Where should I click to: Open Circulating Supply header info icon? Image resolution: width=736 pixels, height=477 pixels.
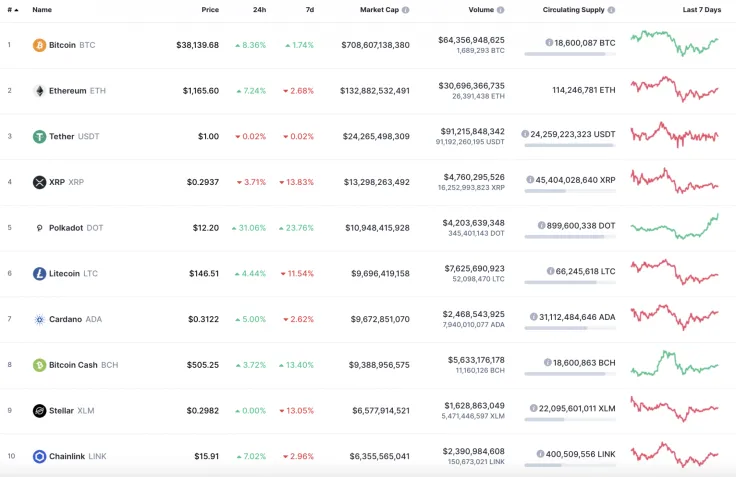point(611,10)
